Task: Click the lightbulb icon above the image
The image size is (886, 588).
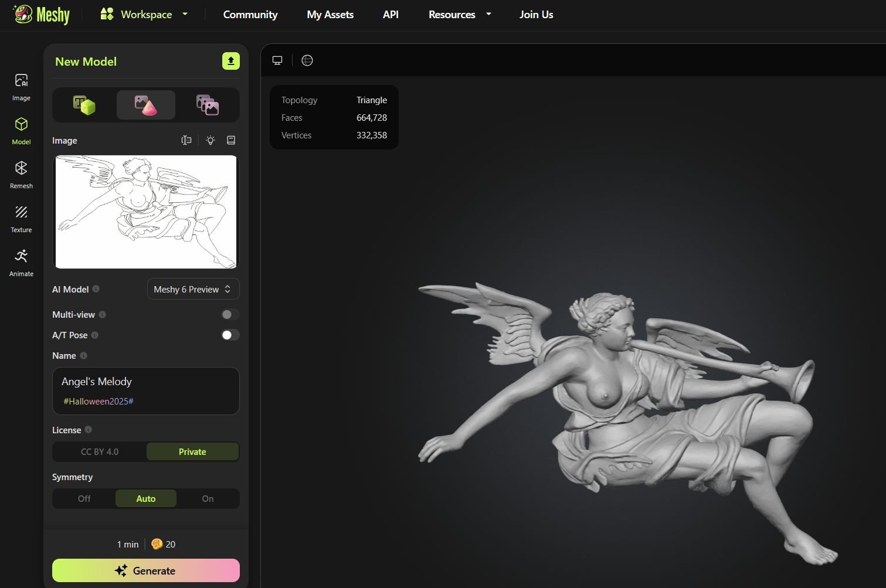Action: coord(211,141)
